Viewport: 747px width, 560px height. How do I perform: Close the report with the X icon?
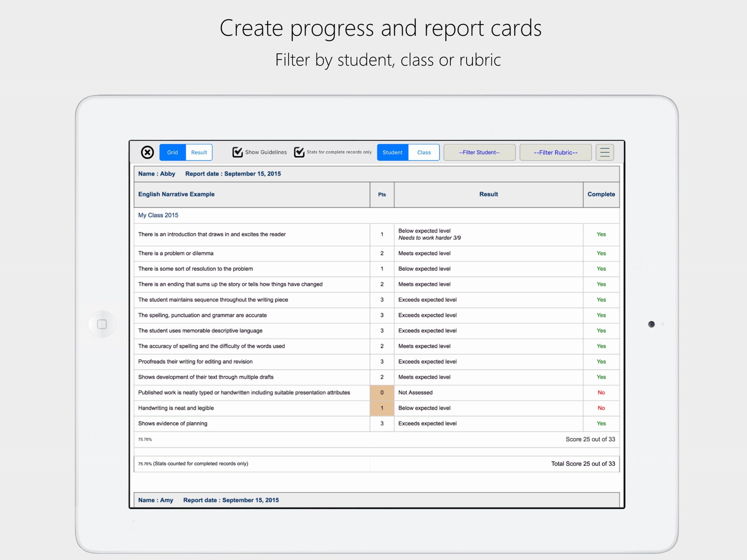coord(147,152)
